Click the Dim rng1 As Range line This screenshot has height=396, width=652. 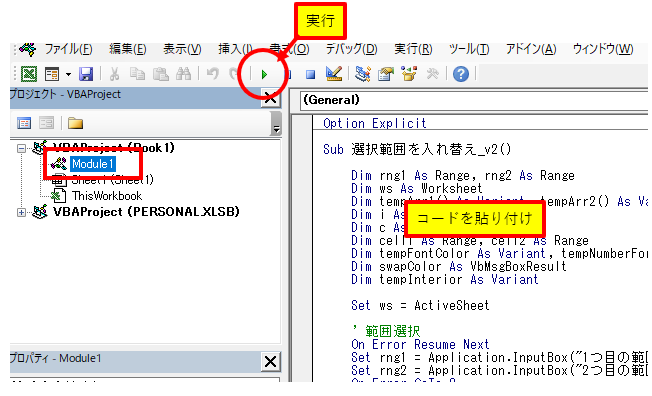pos(463,176)
